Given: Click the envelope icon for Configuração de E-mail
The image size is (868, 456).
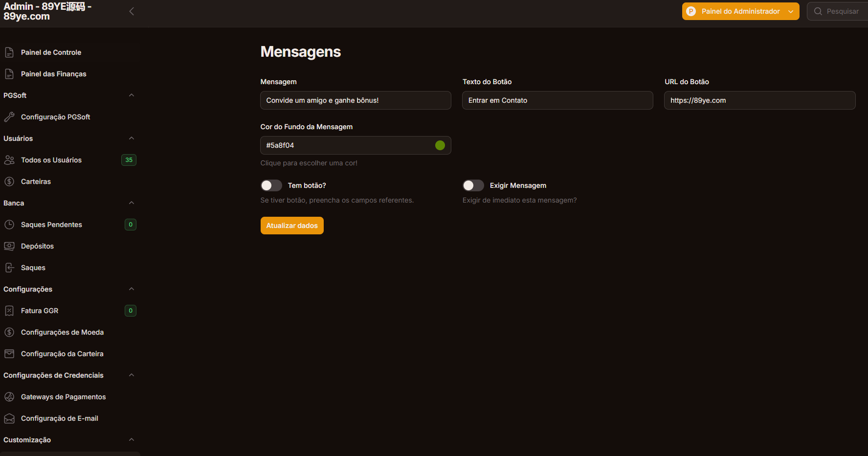Looking at the screenshot, I should 9,418.
